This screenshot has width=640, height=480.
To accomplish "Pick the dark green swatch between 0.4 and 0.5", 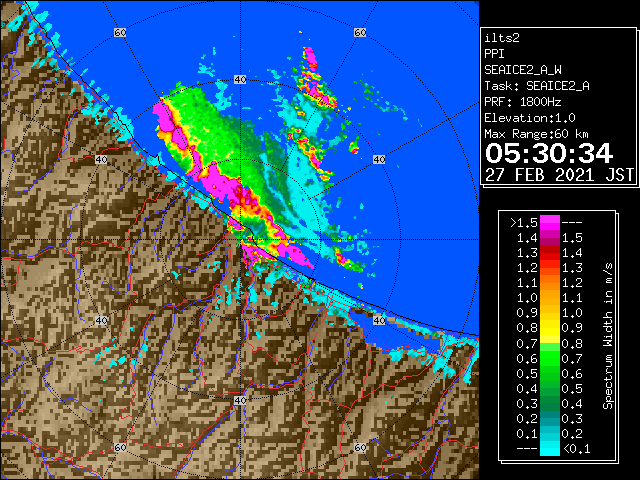I will pyautogui.click(x=549, y=388).
